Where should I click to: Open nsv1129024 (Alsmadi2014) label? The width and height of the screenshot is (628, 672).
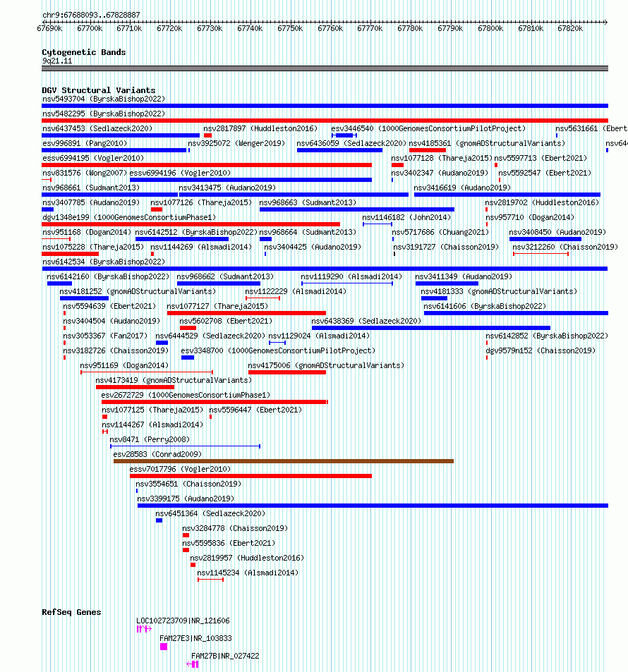[x=319, y=336]
